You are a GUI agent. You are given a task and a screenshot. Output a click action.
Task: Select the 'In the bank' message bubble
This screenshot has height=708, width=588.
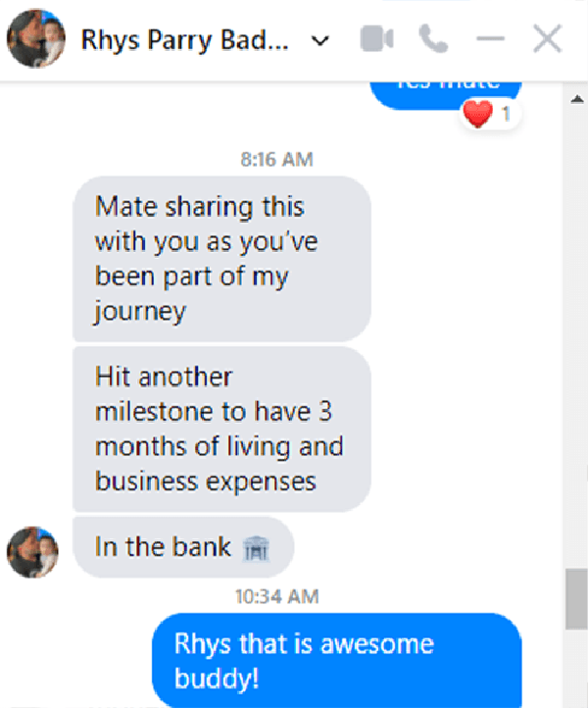(183, 547)
